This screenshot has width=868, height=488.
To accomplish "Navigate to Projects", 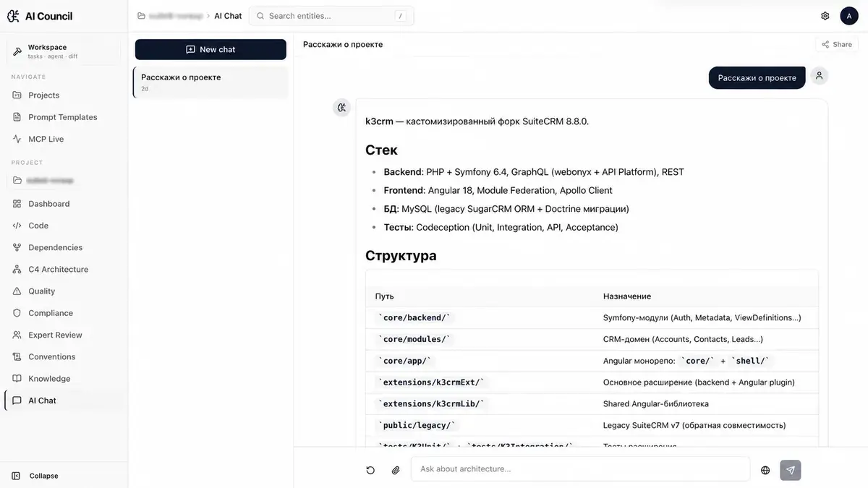I will [43, 95].
